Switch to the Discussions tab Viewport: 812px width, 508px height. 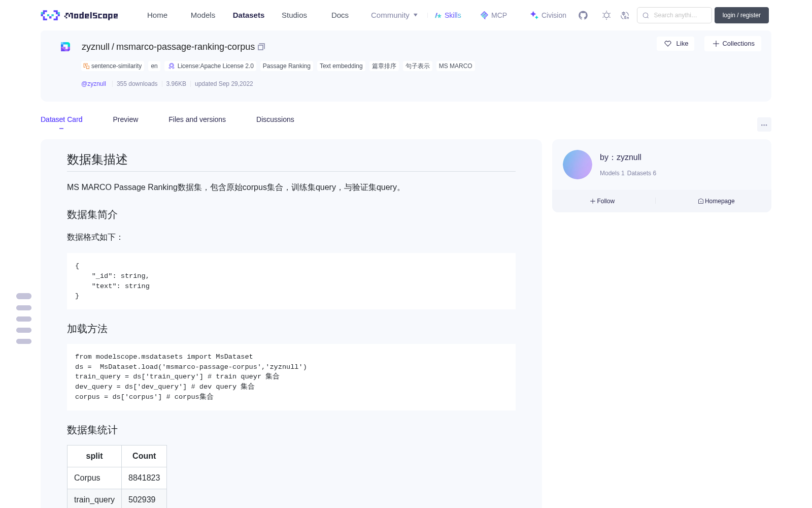click(275, 119)
